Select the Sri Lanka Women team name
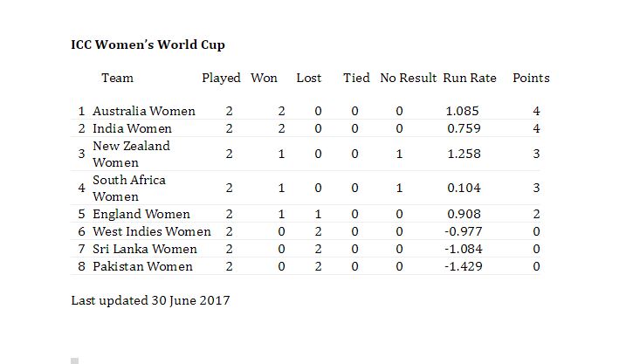Image resolution: width=633 pixels, height=364 pixels. pyautogui.click(x=145, y=249)
